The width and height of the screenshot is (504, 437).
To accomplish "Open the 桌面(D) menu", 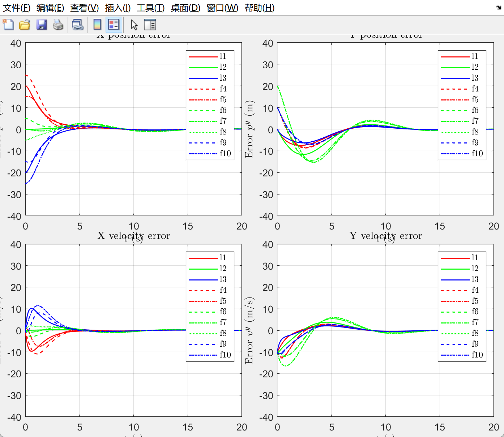I will (185, 8).
